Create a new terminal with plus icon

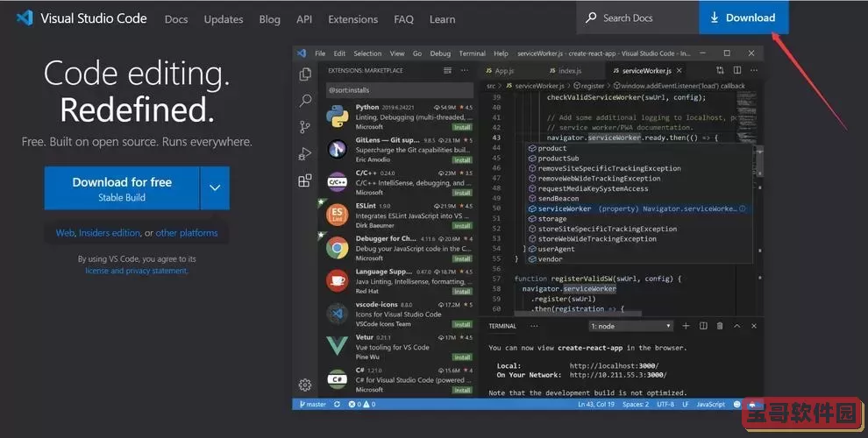point(686,326)
